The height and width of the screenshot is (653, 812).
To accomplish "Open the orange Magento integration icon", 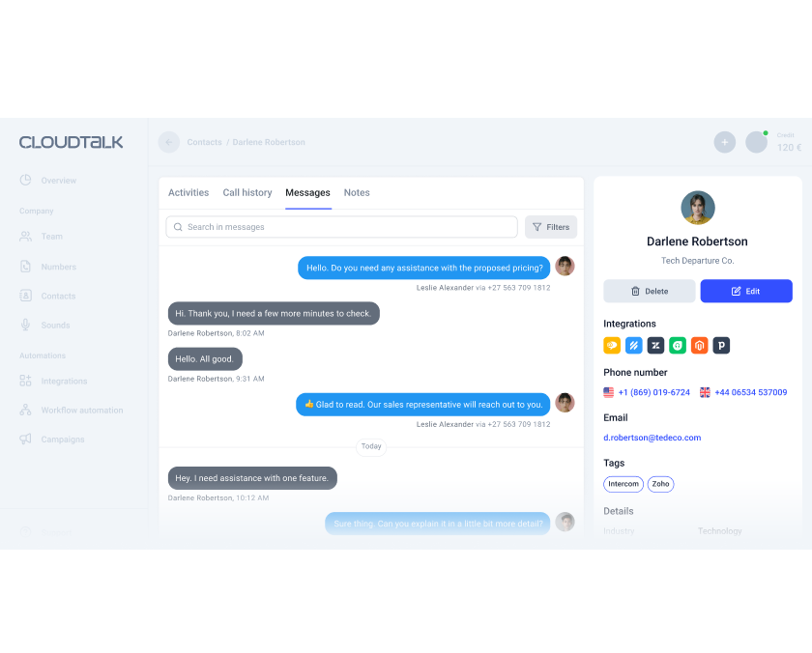I will pos(699,346).
